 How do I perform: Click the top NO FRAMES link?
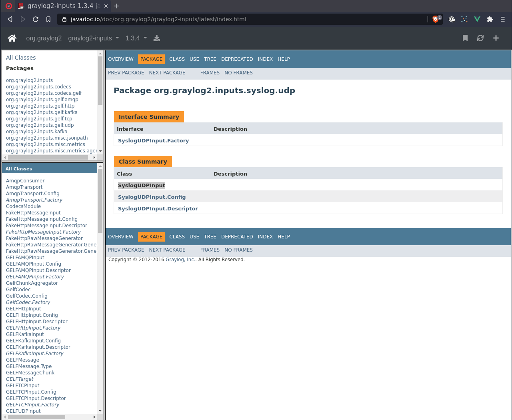238,73
